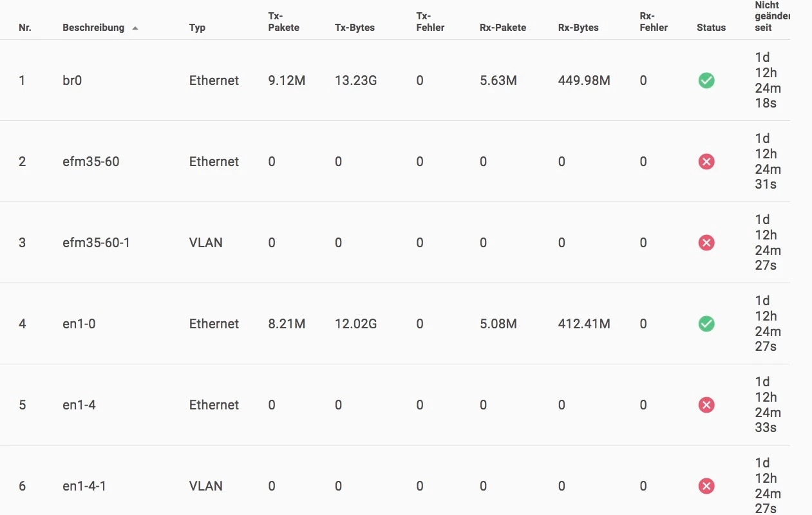The width and height of the screenshot is (812, 515).
Task: Click the red status icon for efm35-60
Action: pos(706,162)
